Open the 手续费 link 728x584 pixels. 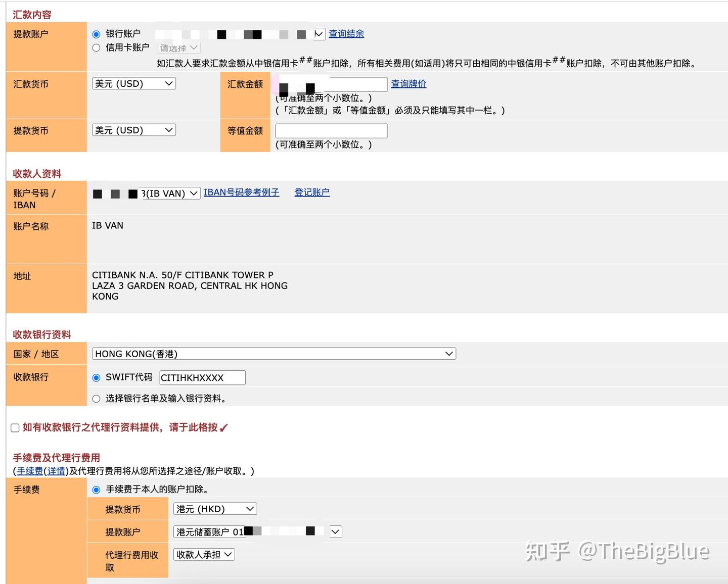(30, 471)
